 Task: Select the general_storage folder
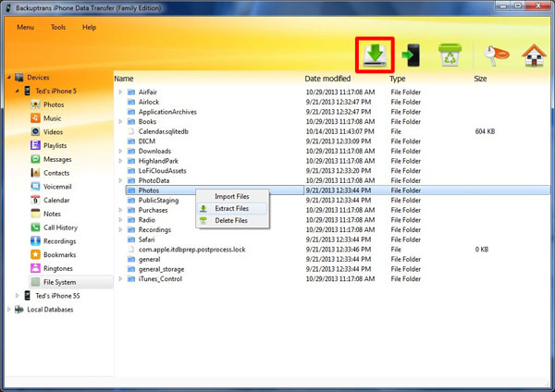(161, 269)
